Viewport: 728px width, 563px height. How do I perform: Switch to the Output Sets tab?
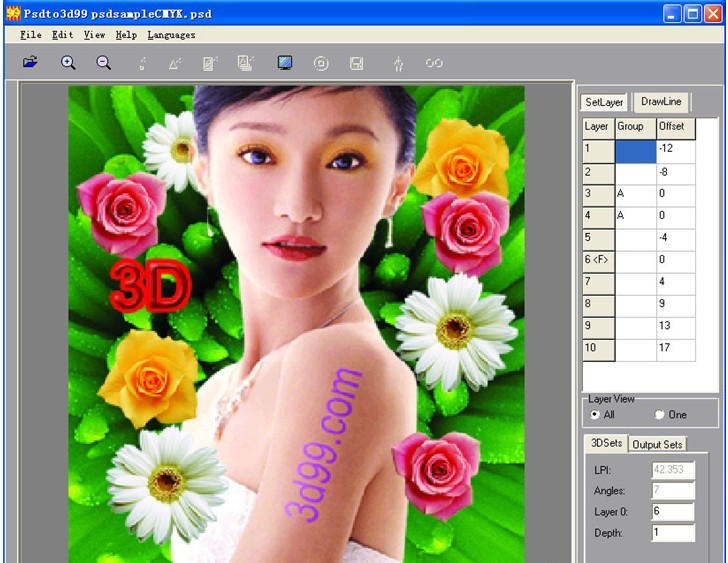658,444
